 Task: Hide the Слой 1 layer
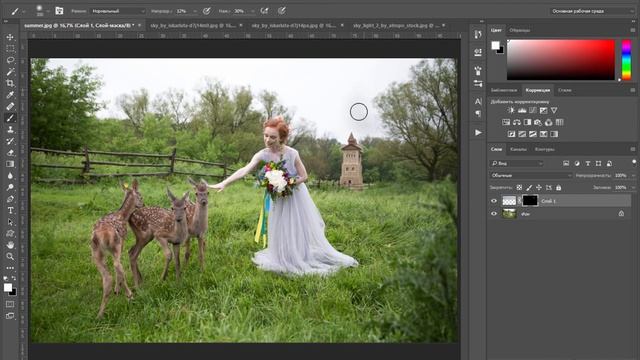[494, 201]
